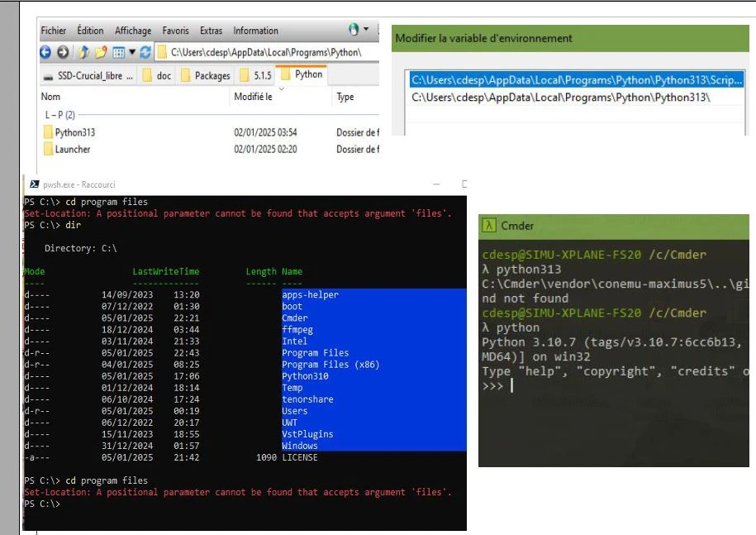The height and width of the screenshot is (535, 756).
Task: Click the Back navigation arrow icon
Action: point(46,53)
